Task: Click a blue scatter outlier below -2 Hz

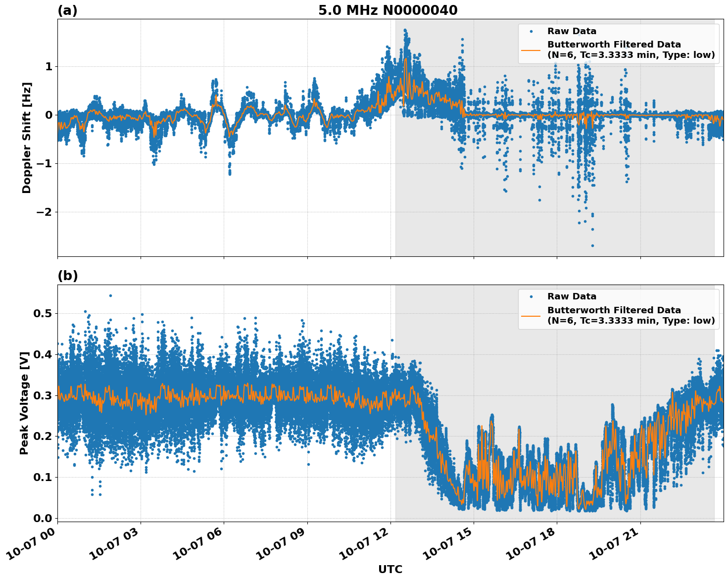Action: coord(592,245)
